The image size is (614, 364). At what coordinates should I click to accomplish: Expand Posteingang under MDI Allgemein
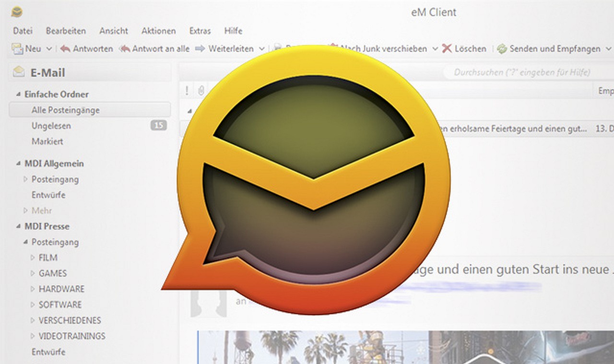tap(26, 179)
